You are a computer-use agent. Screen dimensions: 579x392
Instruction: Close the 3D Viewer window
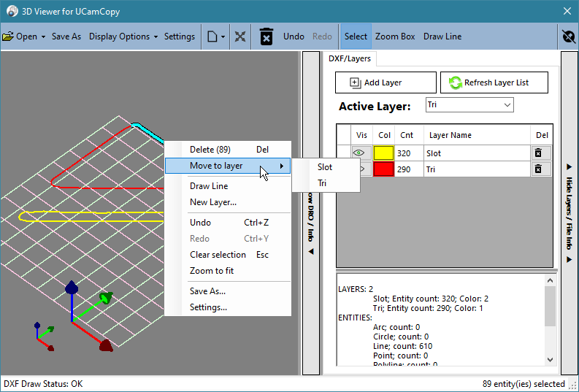[x=567, y=11]
